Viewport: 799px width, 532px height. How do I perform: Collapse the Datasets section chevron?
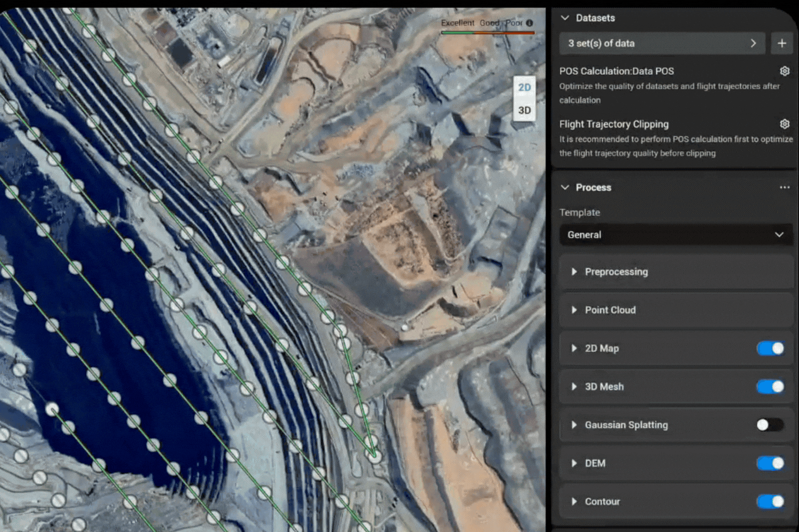(565, 18)
